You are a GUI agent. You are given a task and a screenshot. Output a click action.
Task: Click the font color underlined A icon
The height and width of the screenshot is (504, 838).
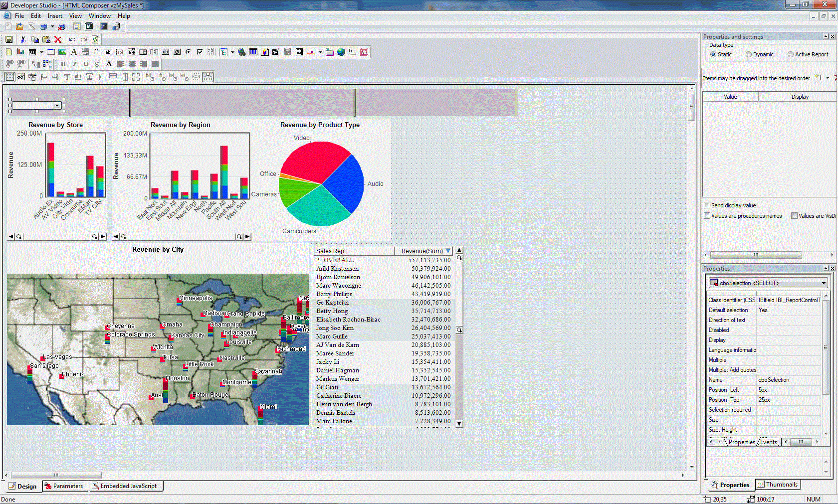[109, 64]
